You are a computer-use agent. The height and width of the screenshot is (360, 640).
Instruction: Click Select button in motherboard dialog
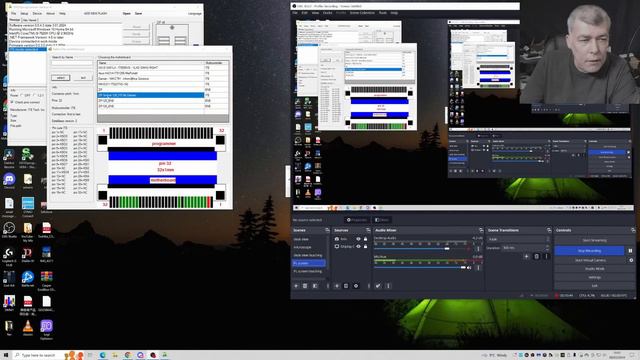click(61, 78)
